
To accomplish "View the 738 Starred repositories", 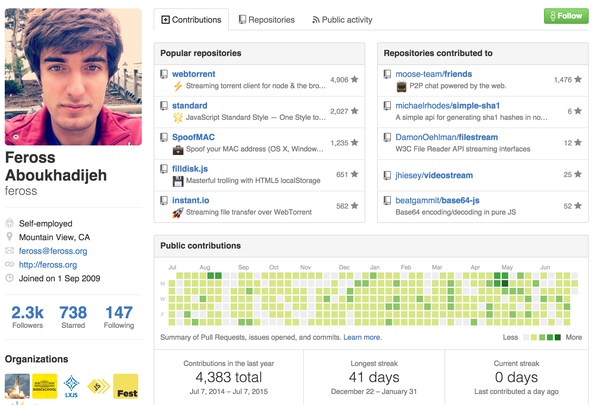I will click(73, 317).
